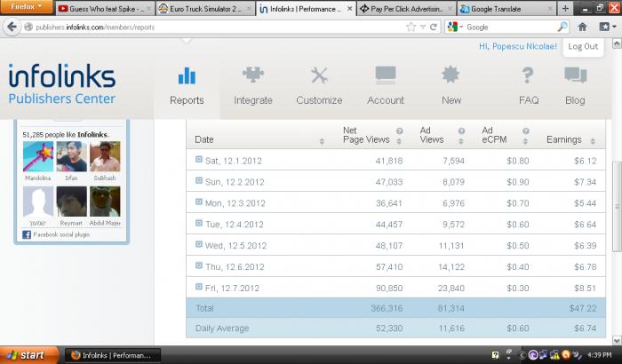Switch to the Pay Per Click Advertising tab
This screenshot has width=622, height=364.
[x=406, y=9]
